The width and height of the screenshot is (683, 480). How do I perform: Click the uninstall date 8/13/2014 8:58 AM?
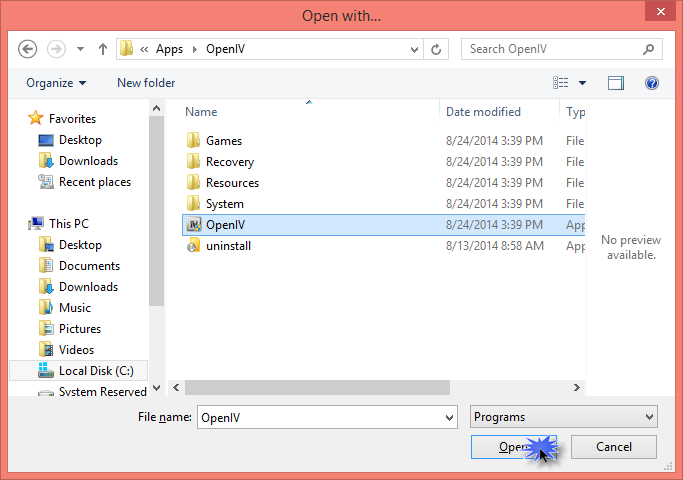click(494, 246)
